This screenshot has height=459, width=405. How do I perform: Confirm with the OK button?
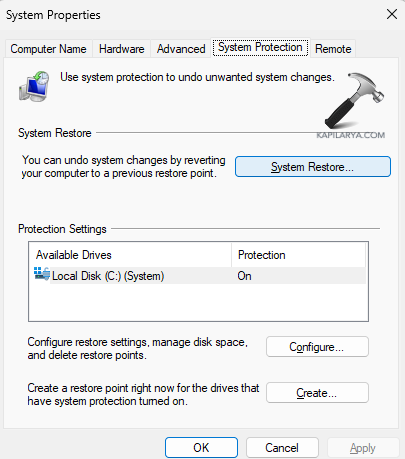[201, 448]
